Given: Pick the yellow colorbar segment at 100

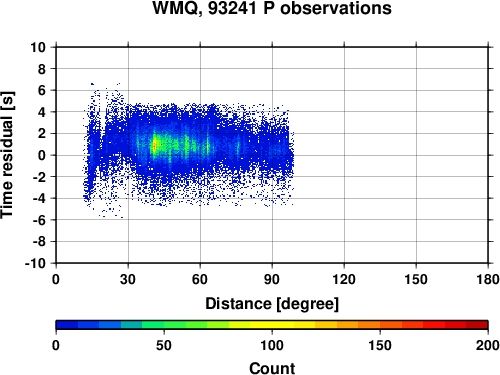Looking at the screenshot, I should click(x=283, y=325).
